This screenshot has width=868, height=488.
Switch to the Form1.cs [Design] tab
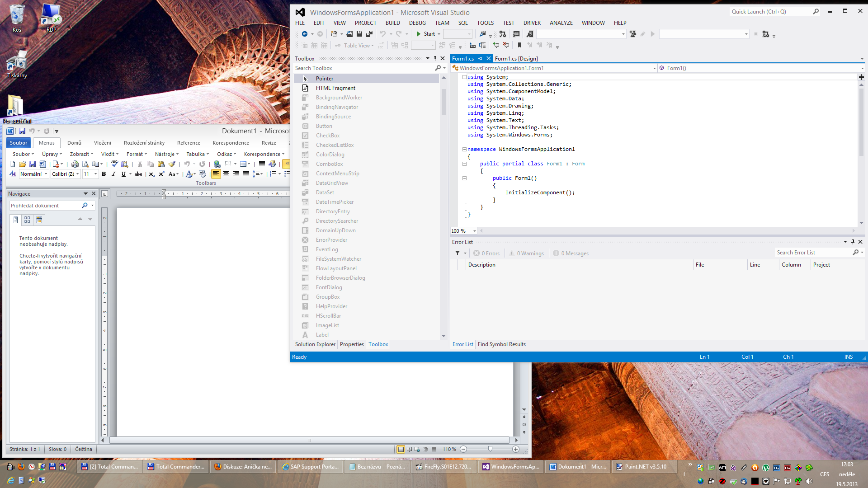click(516, 59)
